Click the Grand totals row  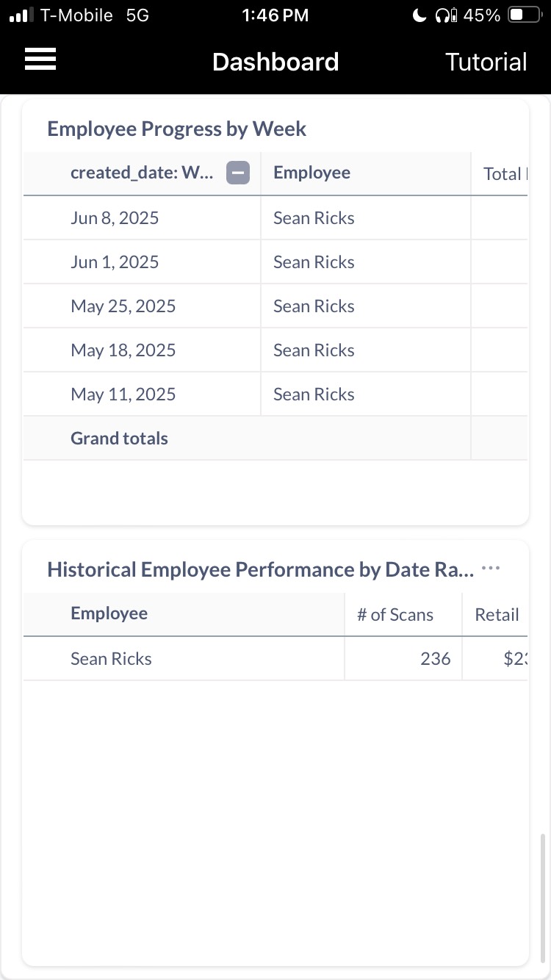(x=119, y=439)
